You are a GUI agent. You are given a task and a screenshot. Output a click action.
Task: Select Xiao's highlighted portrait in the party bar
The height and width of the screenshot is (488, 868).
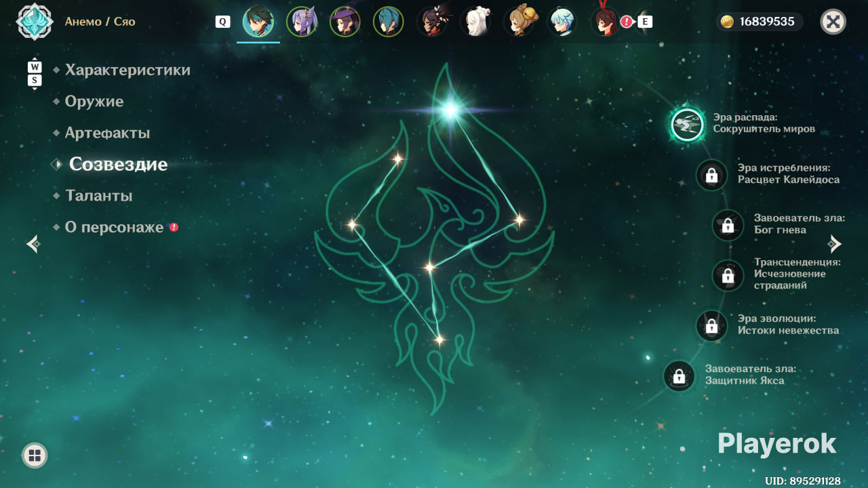pos(258,22)
